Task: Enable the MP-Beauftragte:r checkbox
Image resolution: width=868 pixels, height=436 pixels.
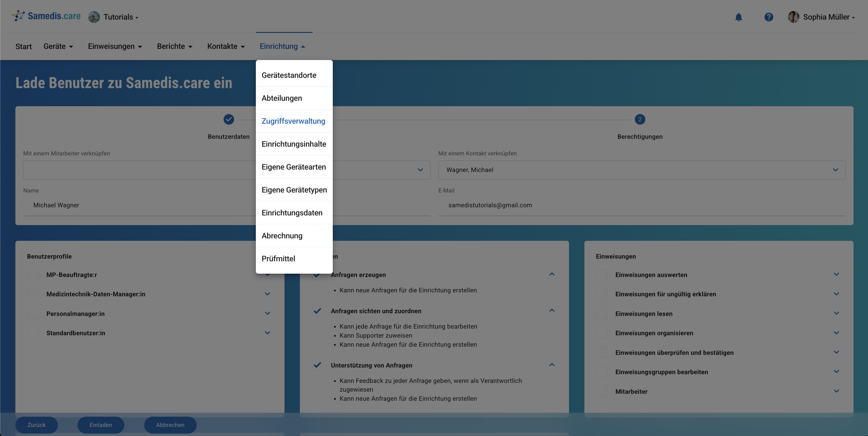Action: click(x=33, y=275)
